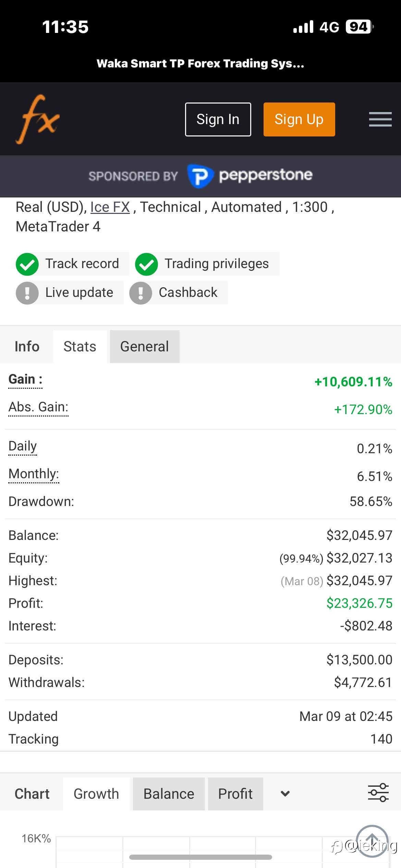Image resolution: width=401 pixels, height=868 pixels.
Task: Tap the bottom home indicator bar
Action: point(200,857)
